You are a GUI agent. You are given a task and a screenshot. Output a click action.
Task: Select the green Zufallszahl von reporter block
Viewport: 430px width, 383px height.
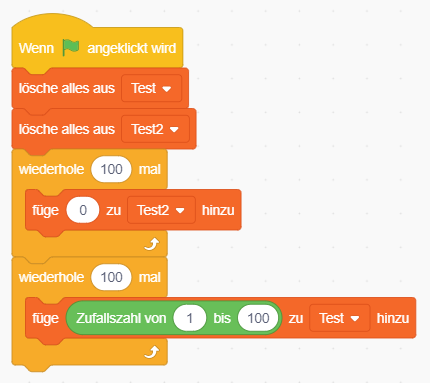[174, 318]
